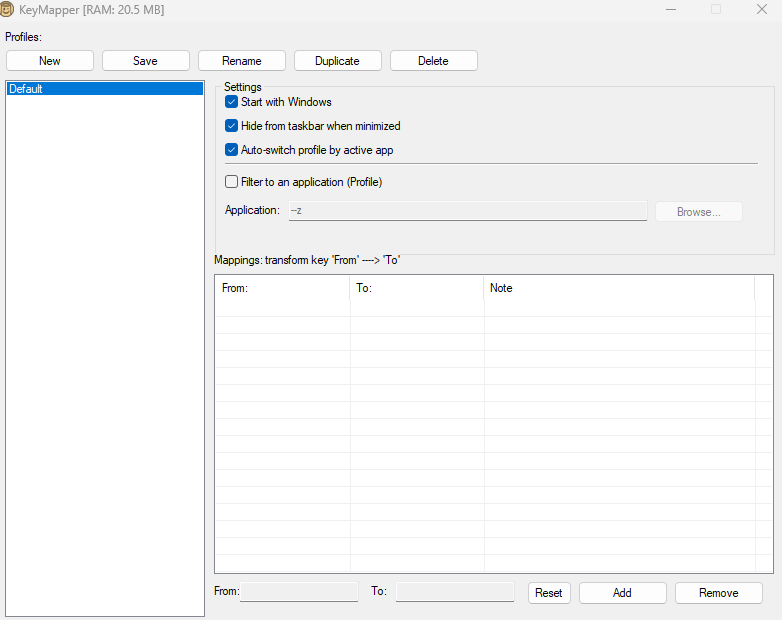Click the From: column header
This screenshot has height=620, width=782.
pyautogui.click(x=283, y=288)
